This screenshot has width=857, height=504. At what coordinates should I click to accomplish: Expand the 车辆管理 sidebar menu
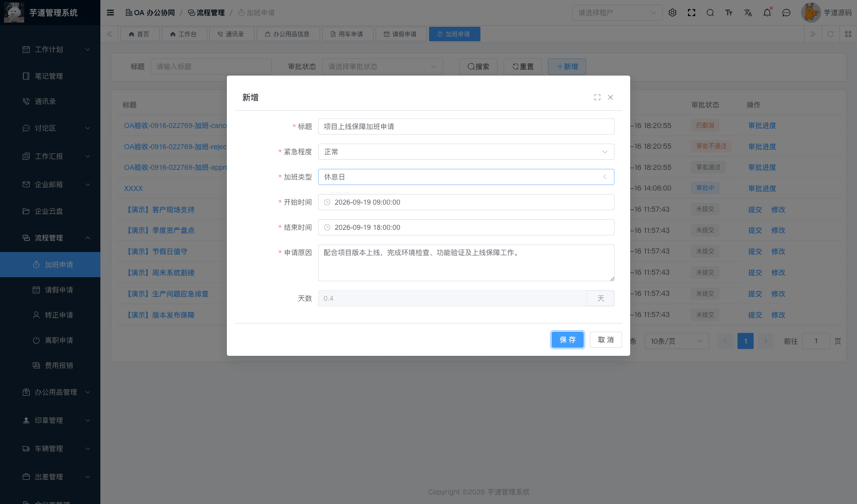pos(50,449)
